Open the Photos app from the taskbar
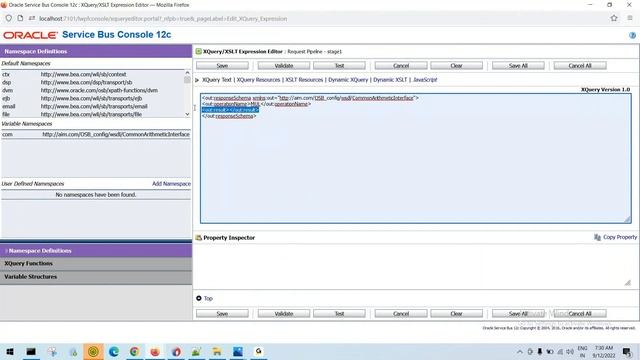Viewport: 640px width, 360px height. [x=238, y=351]
